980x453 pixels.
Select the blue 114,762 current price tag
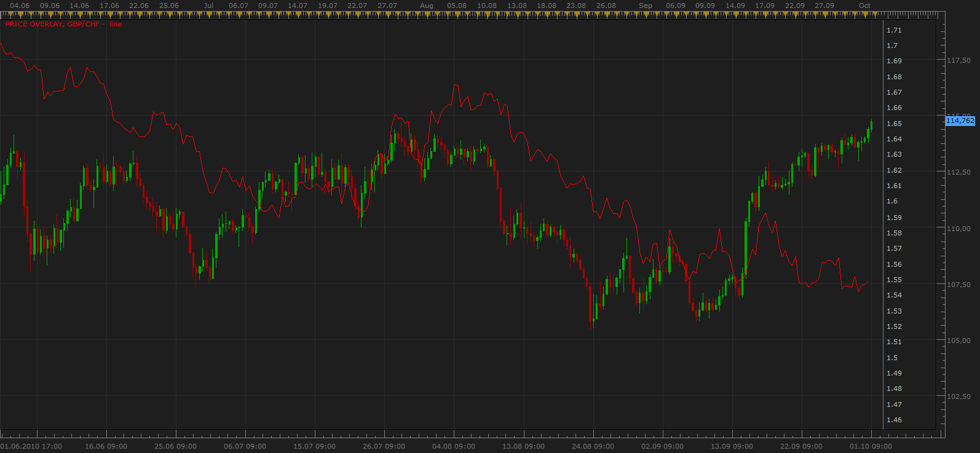[x=960, y=120]
